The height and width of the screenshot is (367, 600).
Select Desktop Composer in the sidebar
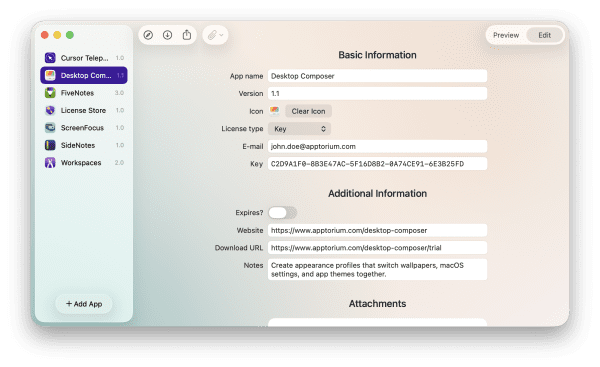coord(84,75)
